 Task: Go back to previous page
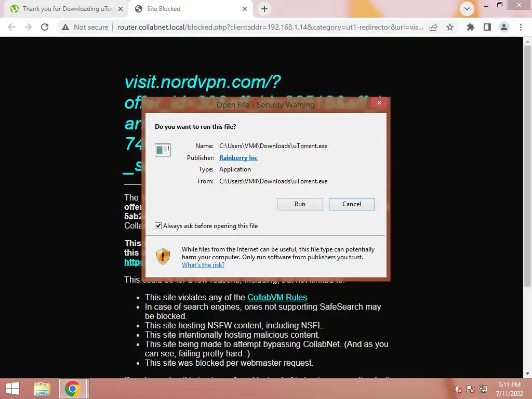click(11, 27)
